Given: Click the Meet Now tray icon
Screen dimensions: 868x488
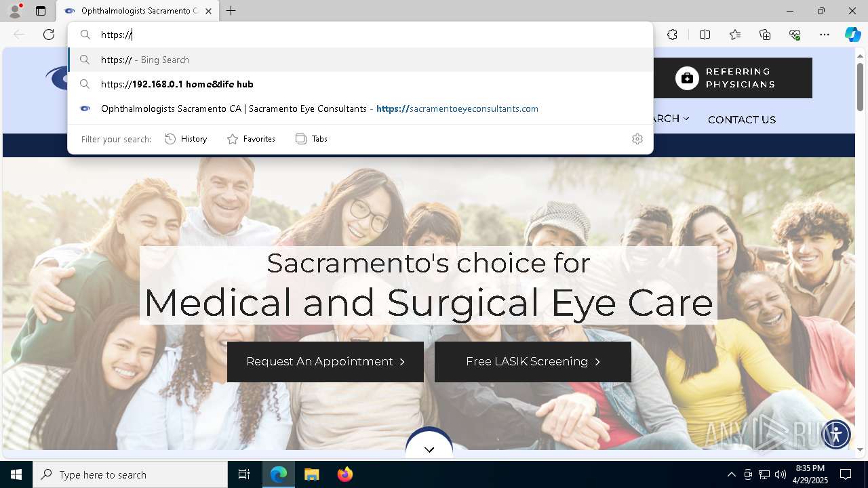Looking at the screenshot, I should tap(748, 474).
